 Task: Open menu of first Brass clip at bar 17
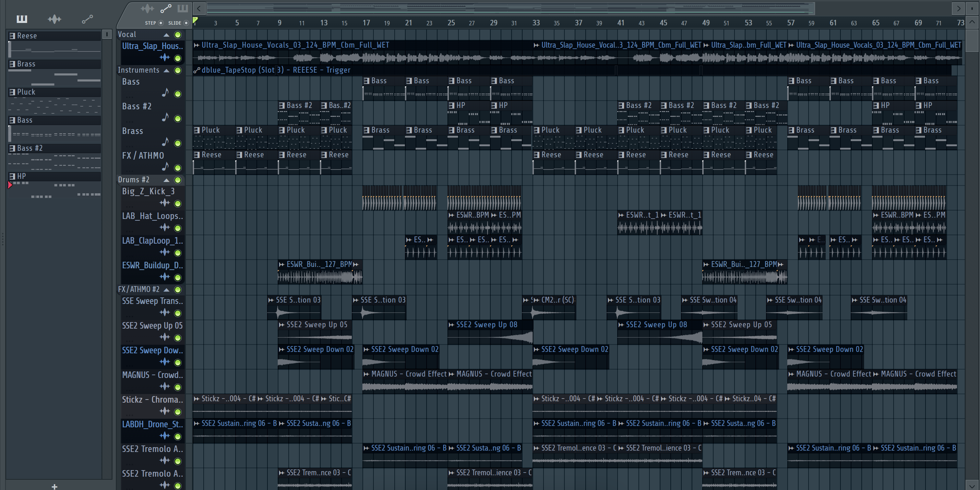(367, 130)
